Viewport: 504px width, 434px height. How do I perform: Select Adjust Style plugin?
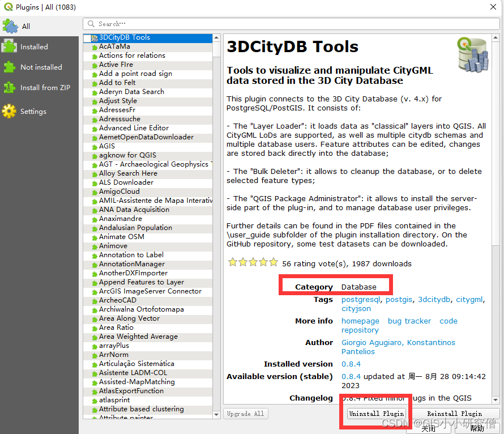(148, 101)
